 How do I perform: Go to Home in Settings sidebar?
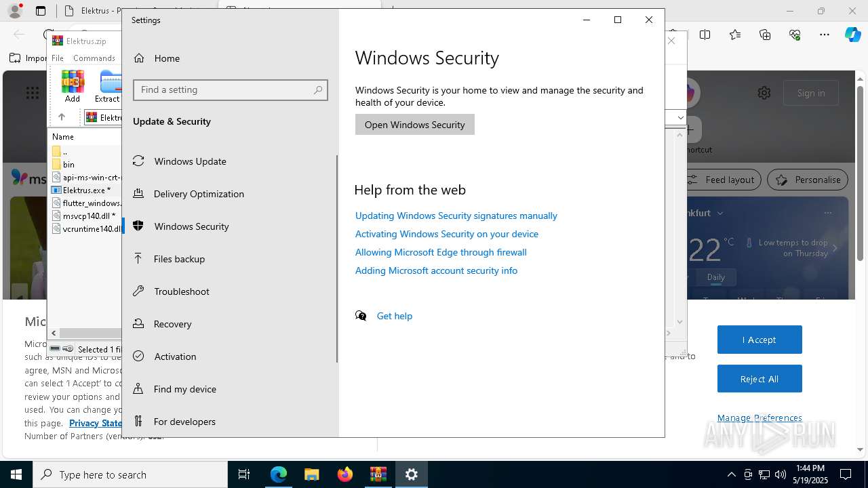pyautogui.click(x=231, y=58)
